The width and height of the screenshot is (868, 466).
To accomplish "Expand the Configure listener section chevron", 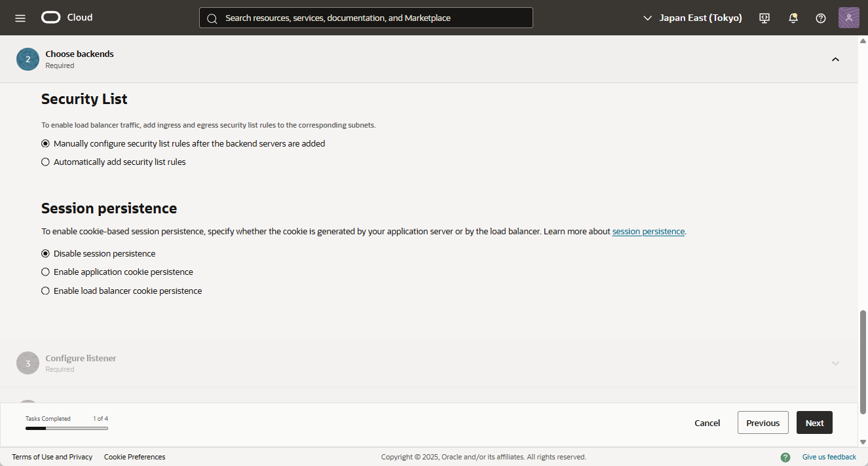I will (x=835, y=363).
